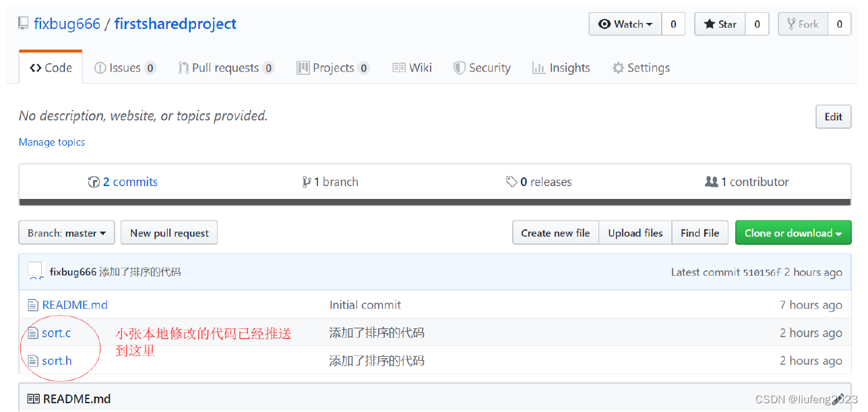This screenshot has height=412, width=868.
Task: Open the firstsharedproject repository link
Action: [175, 24]
